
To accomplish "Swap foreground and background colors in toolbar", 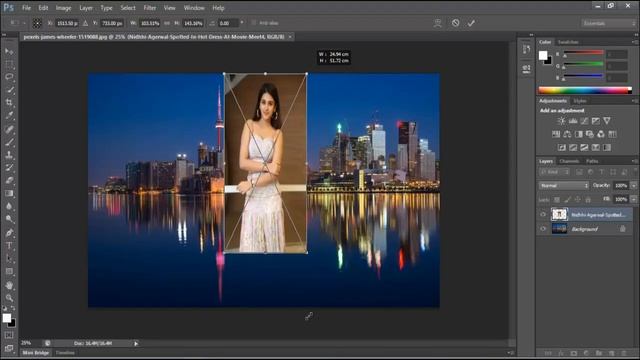I will [13, 309].
